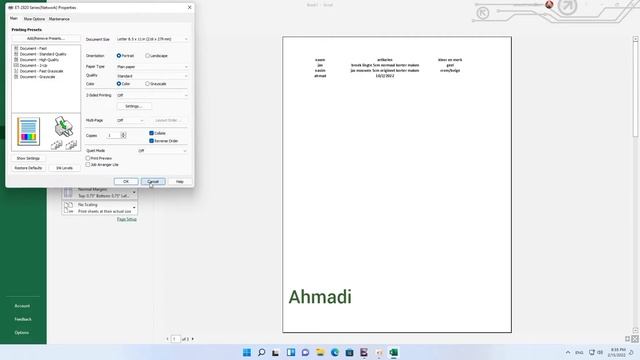Viewport: 640px width, 360px height.
Task: Open the Main tab in printer properties
Action: pyautogui.click(x=13, y=18)
